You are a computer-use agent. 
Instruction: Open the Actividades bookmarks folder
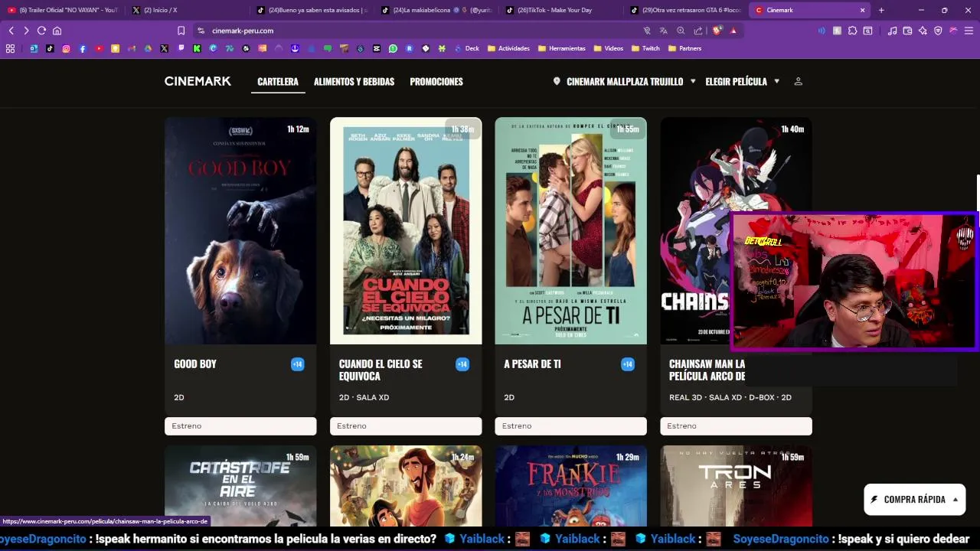click(508, 48)
